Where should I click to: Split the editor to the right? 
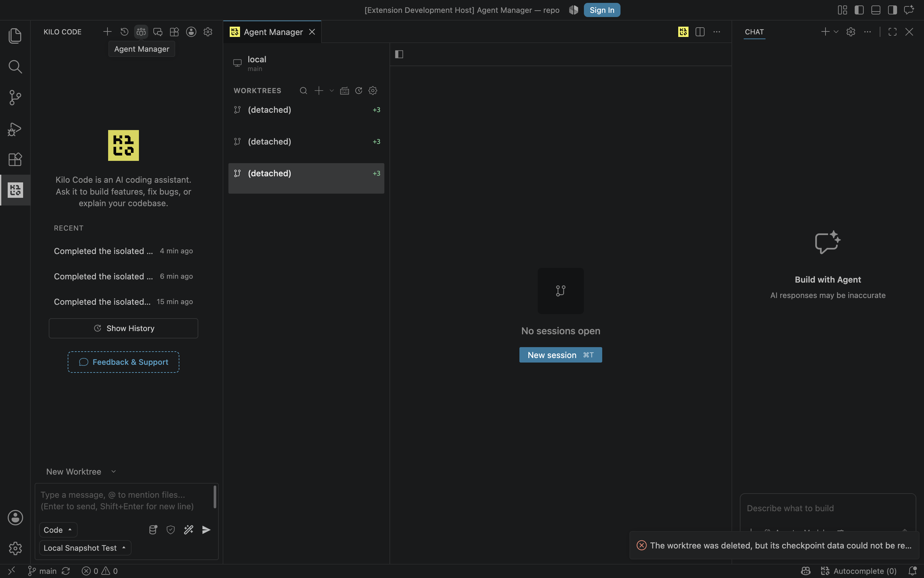[x=700, y=32]
